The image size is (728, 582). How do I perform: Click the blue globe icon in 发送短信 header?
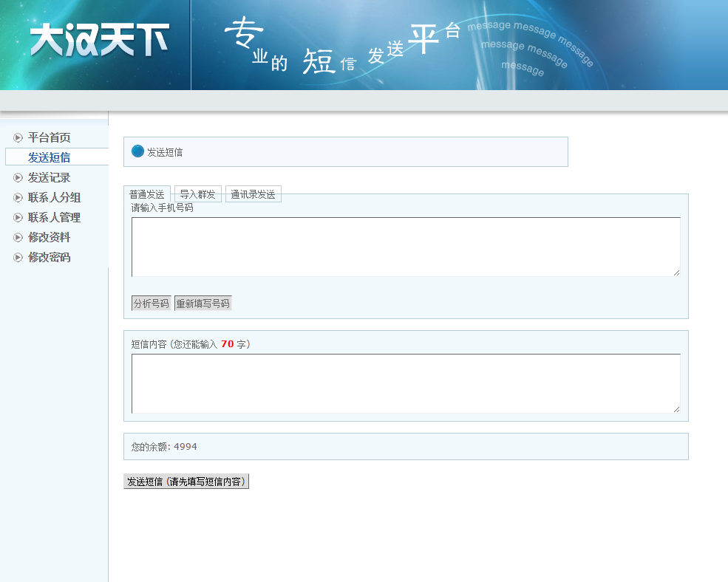[x=137, y=151]
